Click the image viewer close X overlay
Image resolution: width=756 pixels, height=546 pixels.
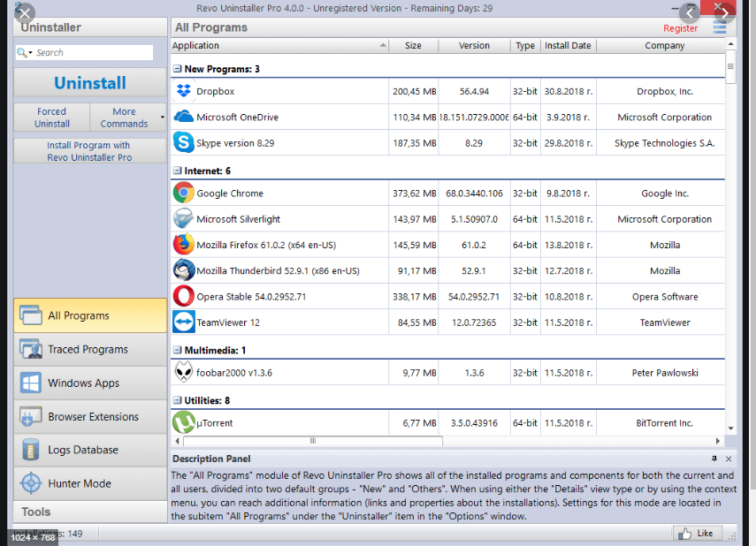pos(25,13)
